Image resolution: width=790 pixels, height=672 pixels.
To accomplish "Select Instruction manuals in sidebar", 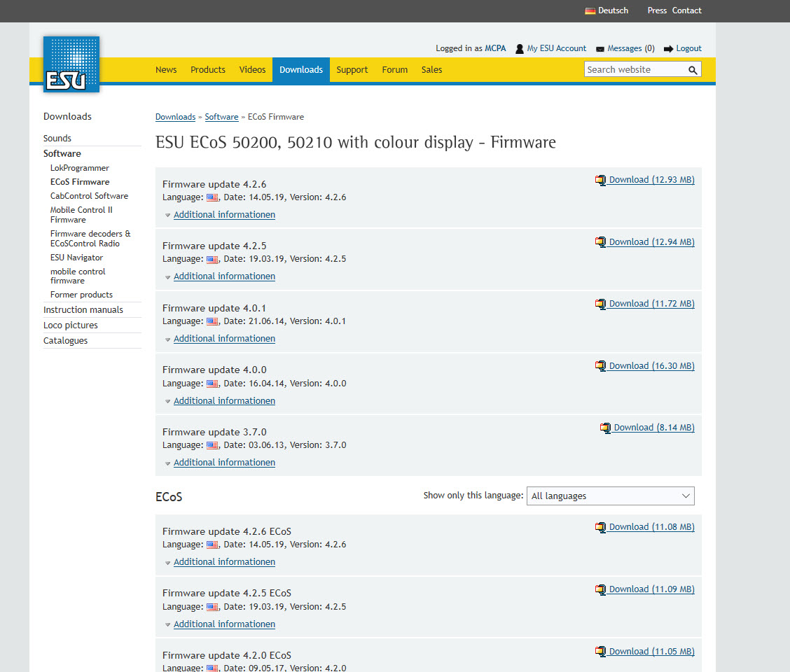I will pyautogui.click(x=83, y=310).
